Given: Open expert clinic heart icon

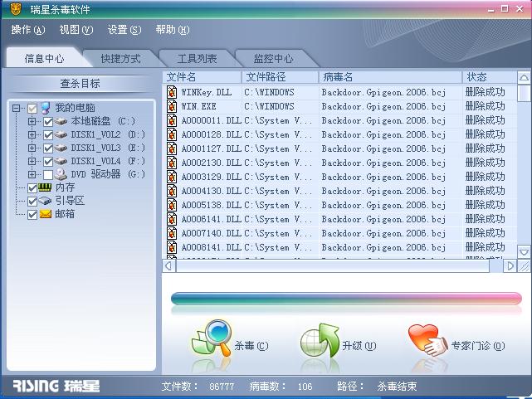Looking at the screenshot, I should pyautogui.click(x=428, y=340).
